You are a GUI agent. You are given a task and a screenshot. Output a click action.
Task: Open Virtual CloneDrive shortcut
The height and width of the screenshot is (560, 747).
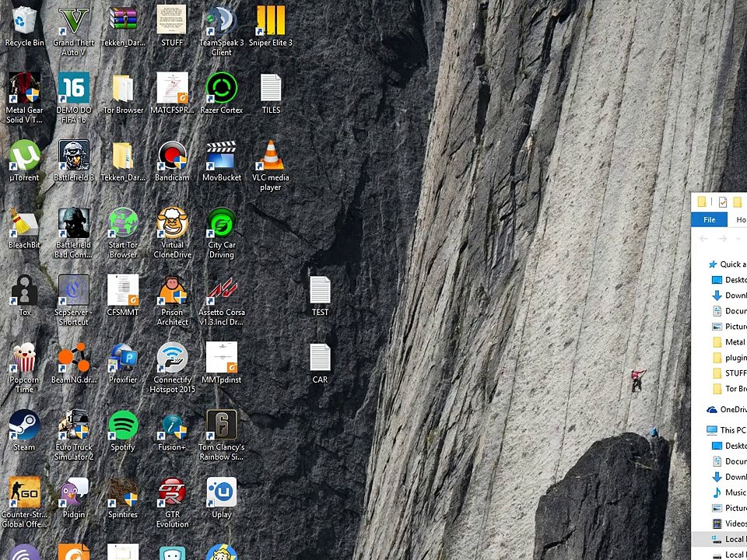click(x=172, y=233)
